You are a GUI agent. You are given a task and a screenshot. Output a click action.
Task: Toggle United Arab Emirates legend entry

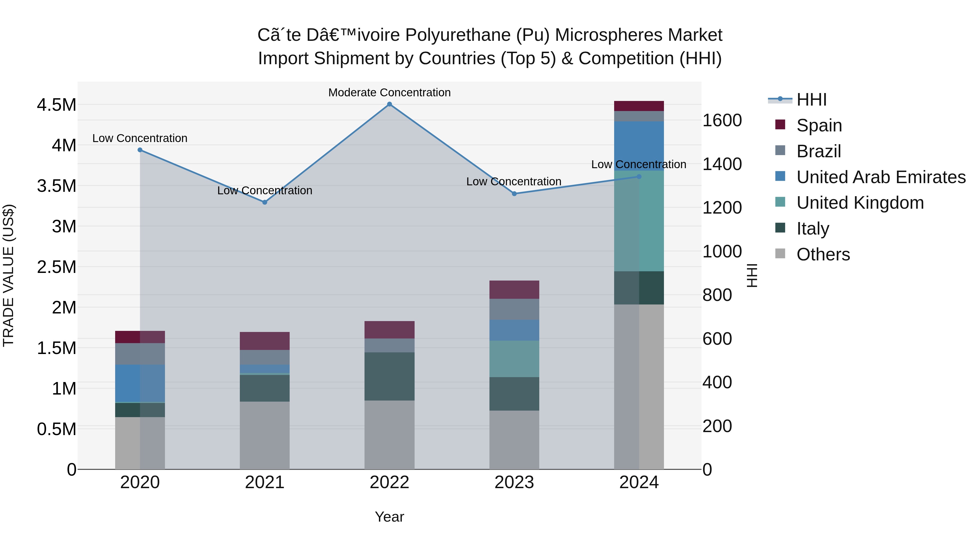(x=871, y=177)
